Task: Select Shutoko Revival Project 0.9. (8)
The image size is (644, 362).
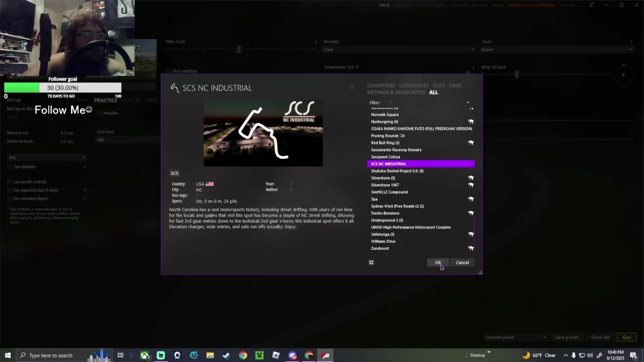Action: 397,171
